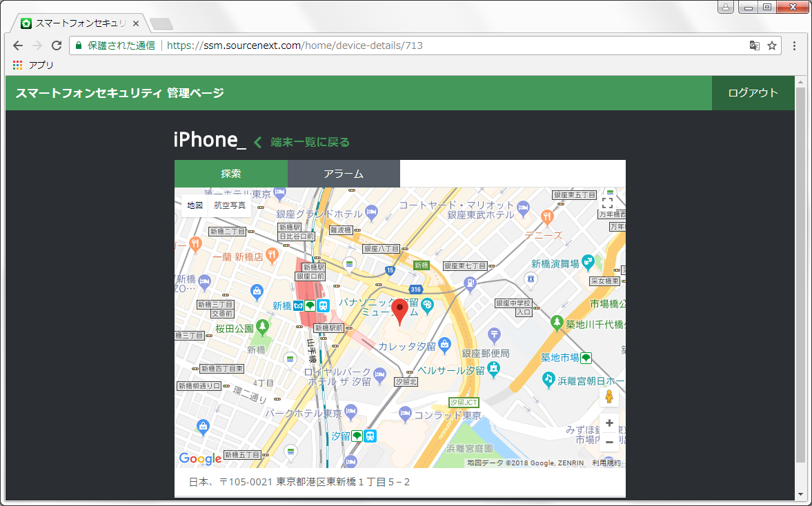Close the スマートフォンセキュリ browser tab
This screenshot has width=812, height=506.
[136, 23]
